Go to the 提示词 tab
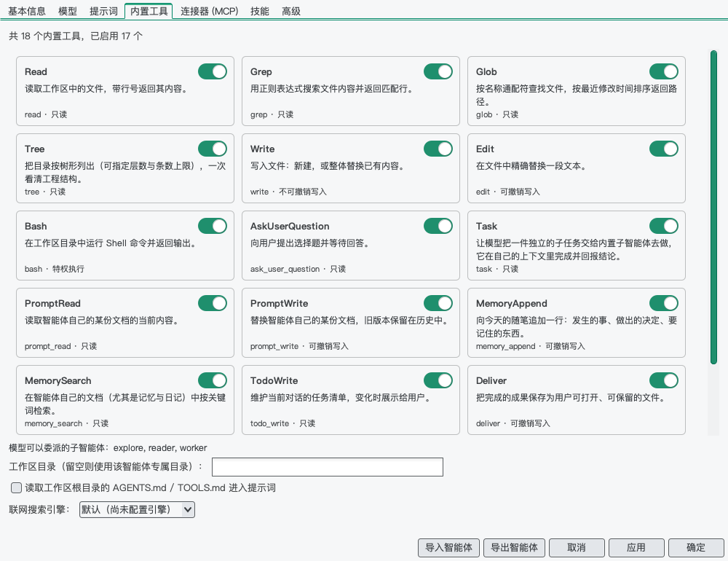Screen dimensions: 728x561 (103, 11)
